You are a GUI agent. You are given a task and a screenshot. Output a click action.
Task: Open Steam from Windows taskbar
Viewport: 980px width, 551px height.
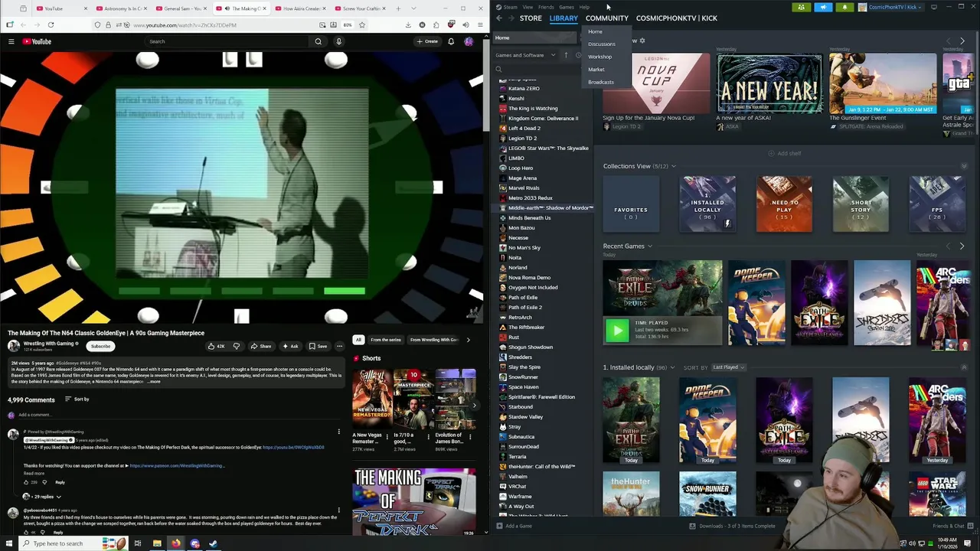[213, 543]
